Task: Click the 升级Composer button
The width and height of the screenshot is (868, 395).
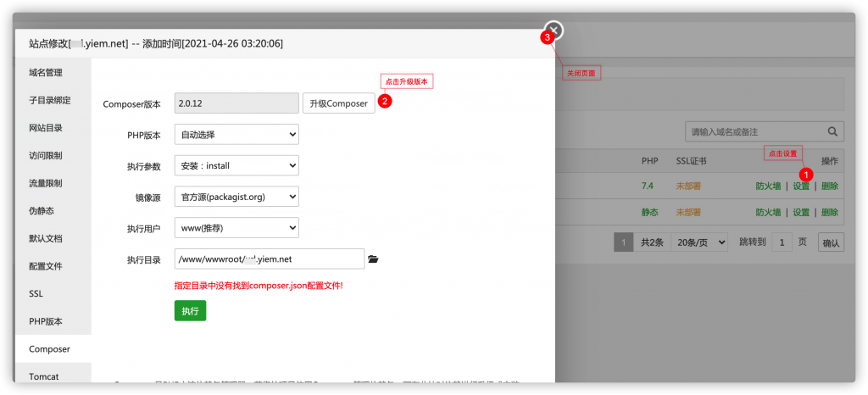Action: click(339, 103)
